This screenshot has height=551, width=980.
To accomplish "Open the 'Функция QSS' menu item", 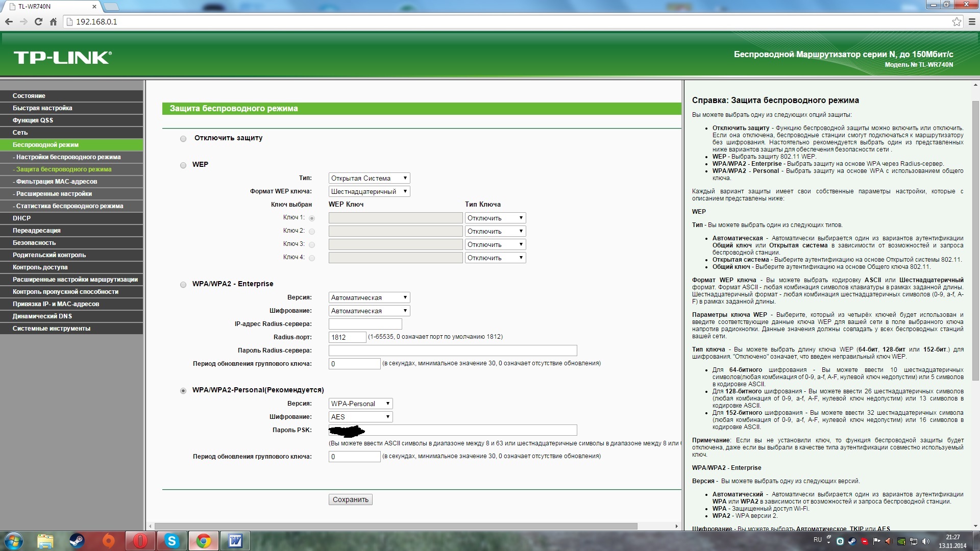I will [x=71, y=120].
